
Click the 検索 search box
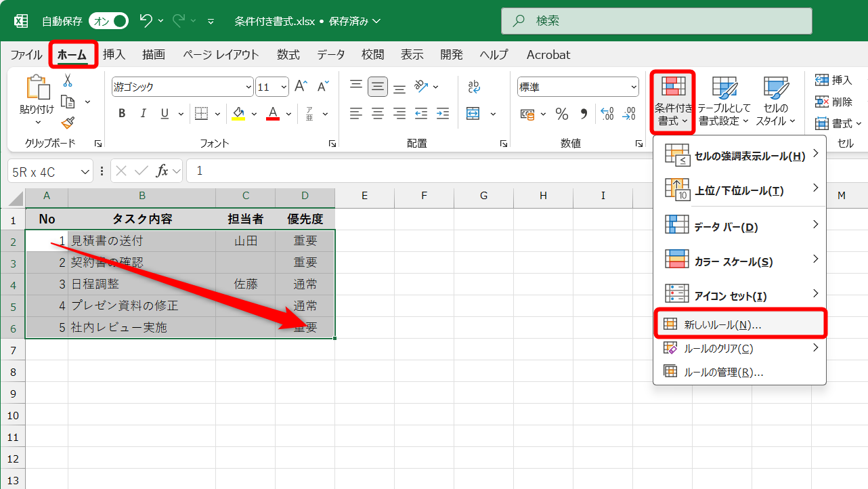pos(656,21)
